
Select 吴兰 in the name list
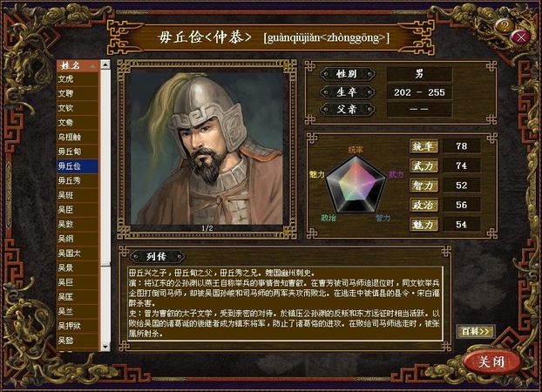(78, 312)
